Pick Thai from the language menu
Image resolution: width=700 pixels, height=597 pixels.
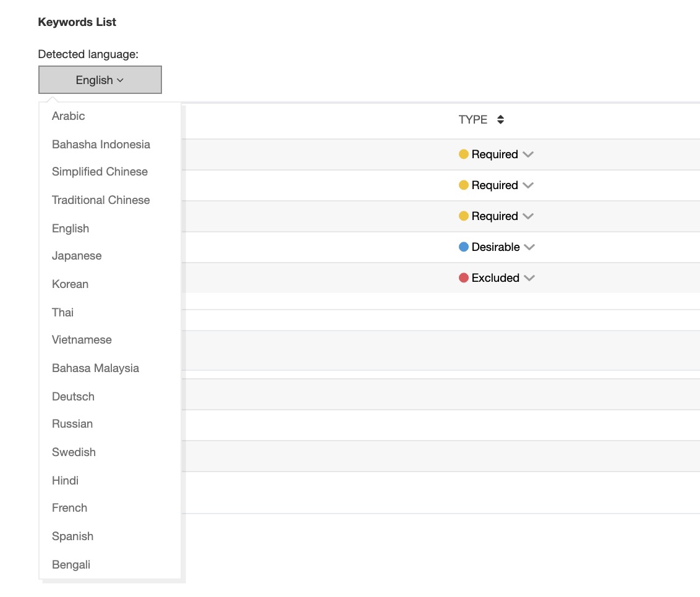(x=62, y=313)
